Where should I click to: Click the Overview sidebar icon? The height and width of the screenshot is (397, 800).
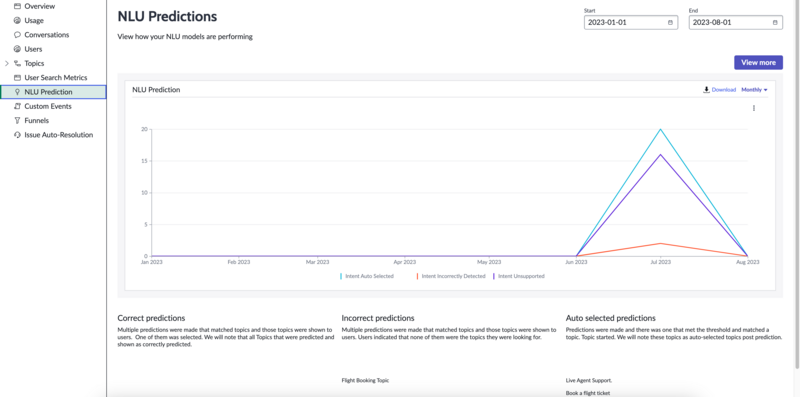tap(17, 6)
